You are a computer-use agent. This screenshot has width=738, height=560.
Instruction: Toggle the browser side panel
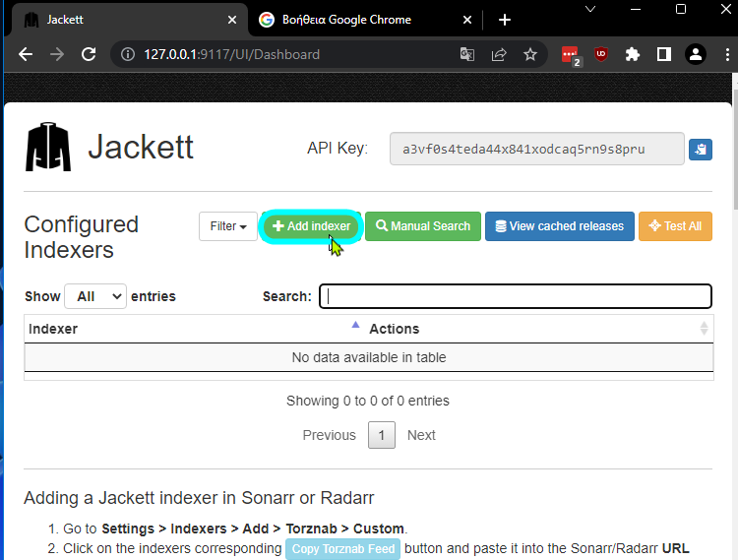point(663,54)
